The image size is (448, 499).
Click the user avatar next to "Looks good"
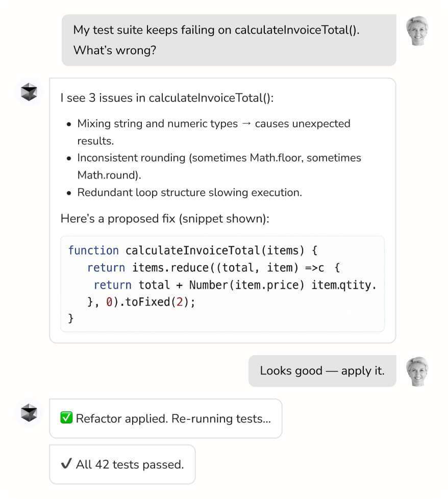tap(416, 371)
